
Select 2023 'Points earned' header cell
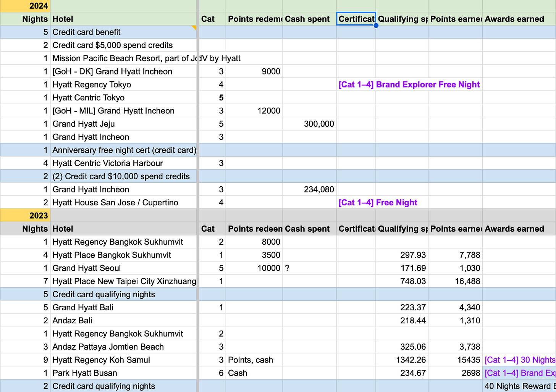coord(456,229)
